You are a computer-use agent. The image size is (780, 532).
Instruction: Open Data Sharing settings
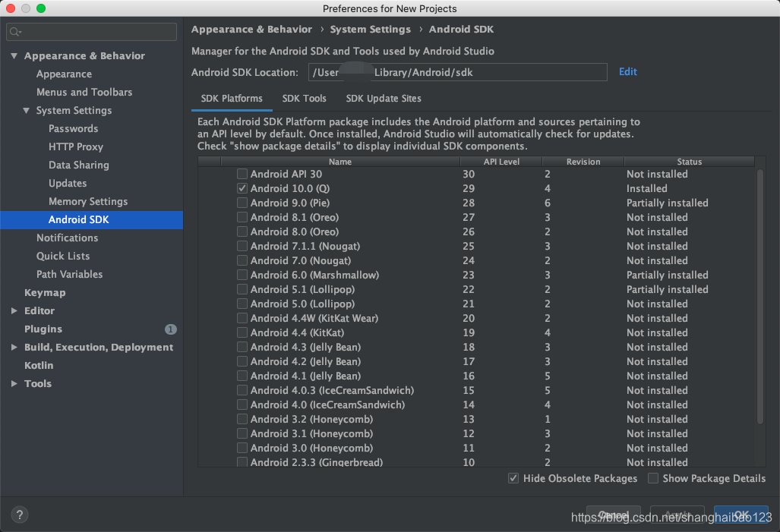point(78,165)
